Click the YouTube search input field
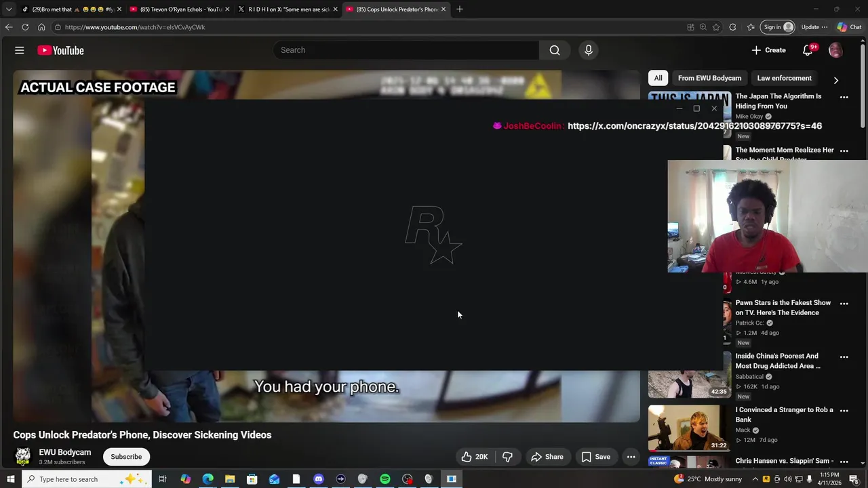 tap(406, 50)
